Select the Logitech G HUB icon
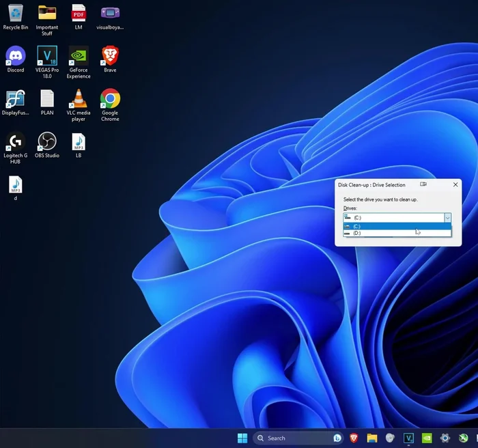This screenshot has width=478, height=448. coord(15,141)
